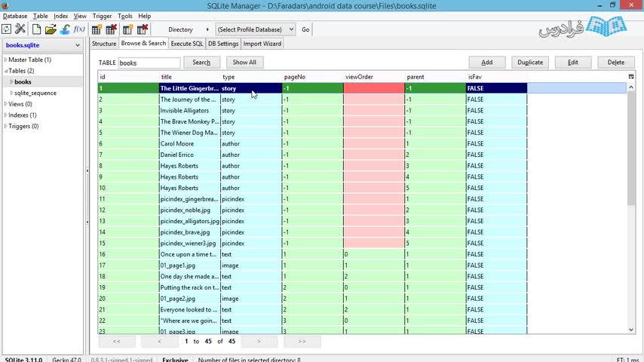Sort by the id column header
The image size is (644, 362).
(128, 77)
